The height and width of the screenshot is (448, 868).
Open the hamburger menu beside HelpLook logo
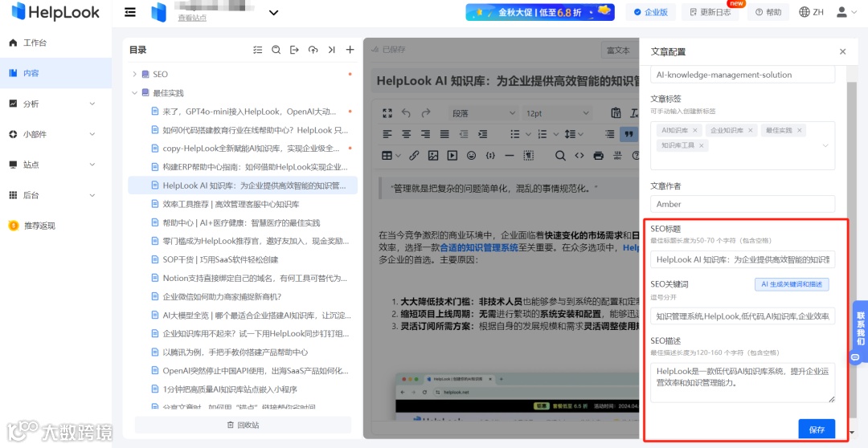(130, 12)
